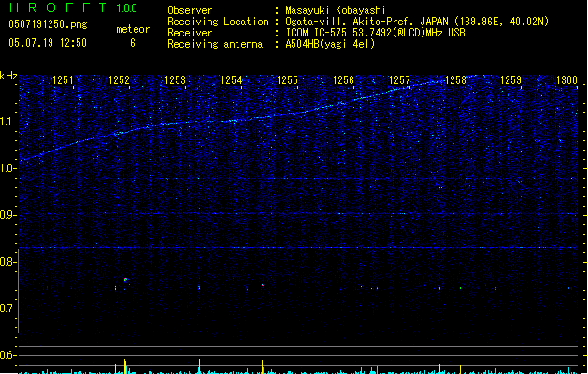Click the 1258 time marker
The width and height of the screenshot is (588, 374).
tap(455, 81)
